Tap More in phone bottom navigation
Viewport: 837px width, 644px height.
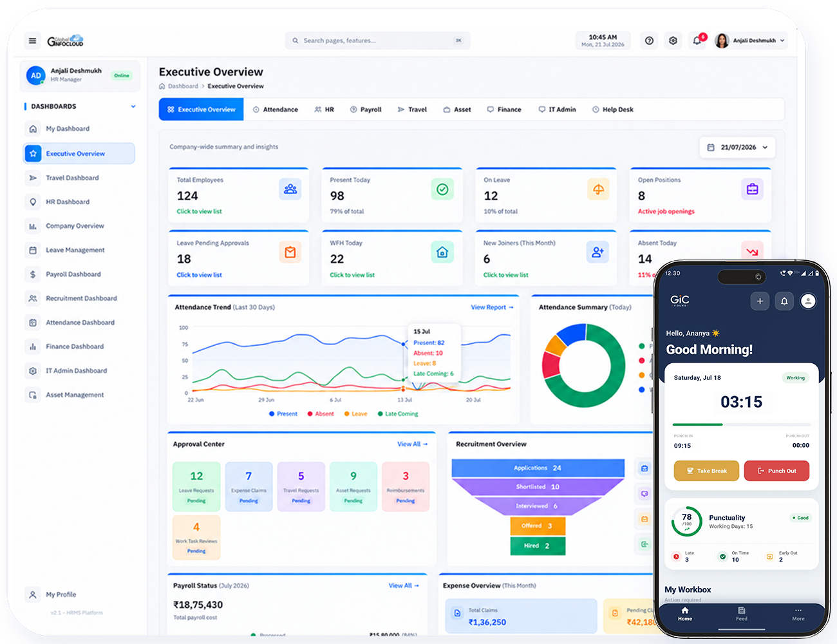click(x=798, y=614)
